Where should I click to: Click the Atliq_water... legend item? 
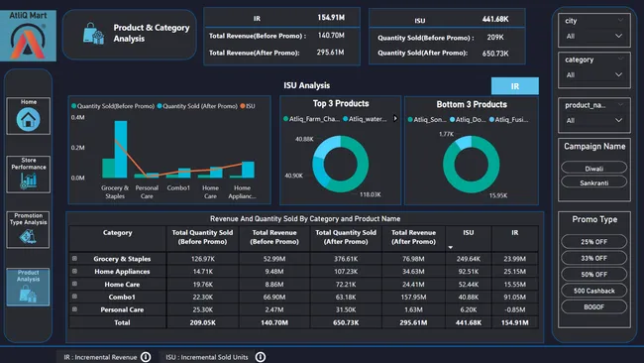pyautogui.click(x=366, y=119)
